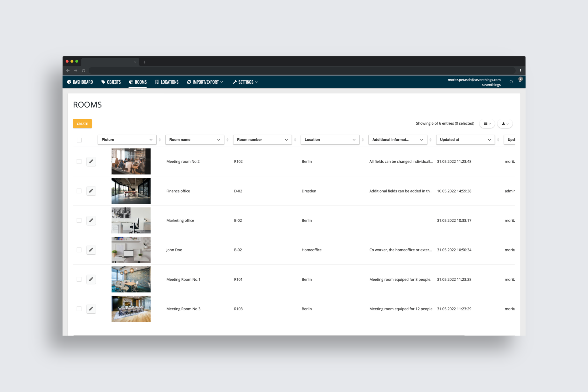Click the 'John Doe' room name

[x=174, y=250]
